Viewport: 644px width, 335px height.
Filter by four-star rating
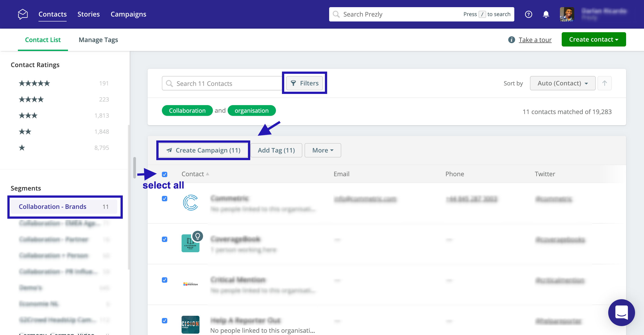pyautogui.click(x=31, y=100)
